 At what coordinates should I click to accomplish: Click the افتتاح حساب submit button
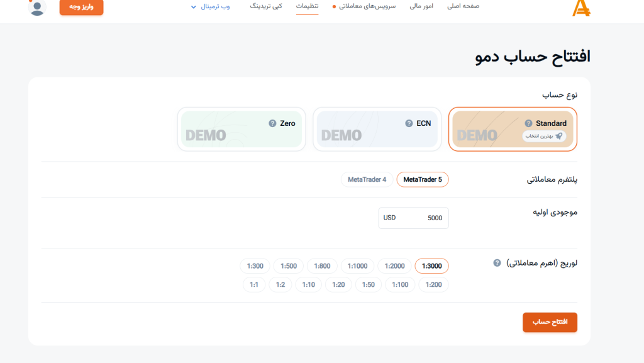pos(550,322)
